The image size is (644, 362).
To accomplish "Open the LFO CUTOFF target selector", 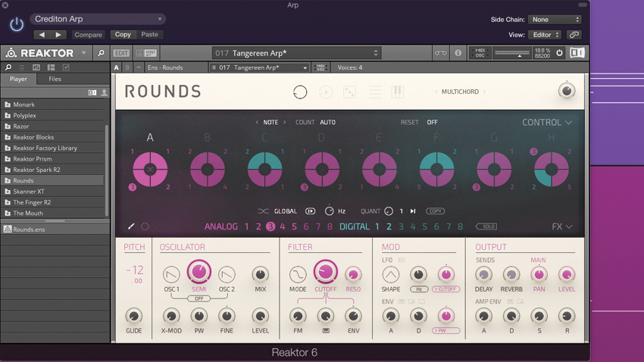I will pyautogui.click(x=445, y=289).
